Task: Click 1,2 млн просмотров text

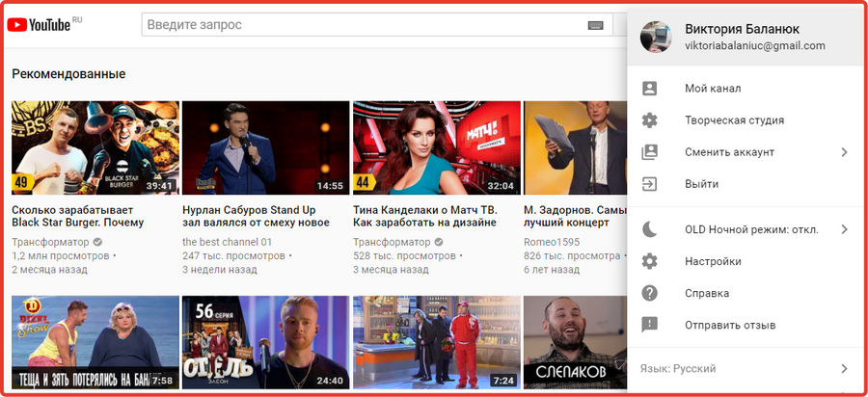Action: pos(61,256)
